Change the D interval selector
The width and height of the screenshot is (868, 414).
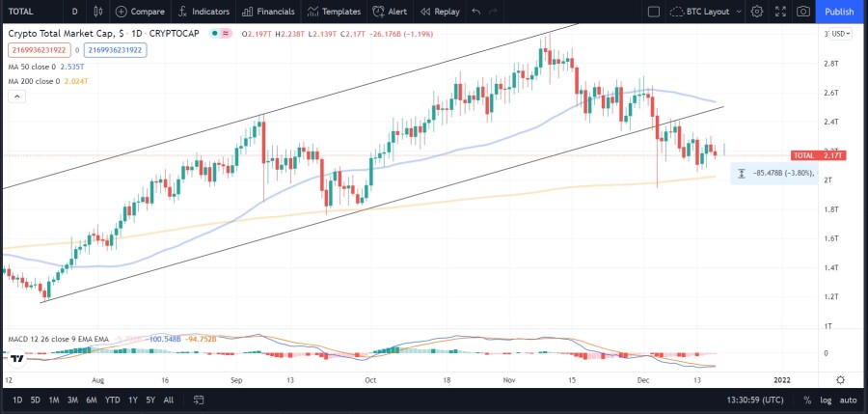pos(74,11)
